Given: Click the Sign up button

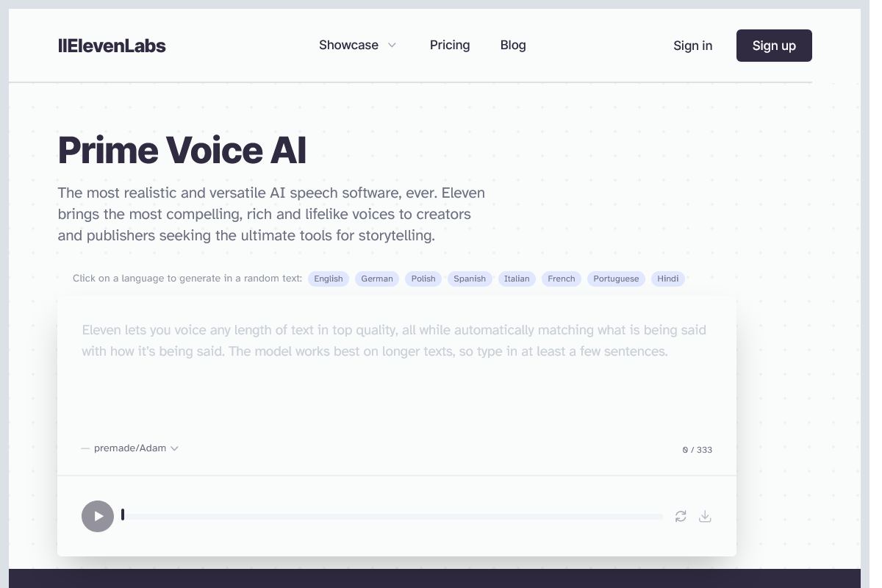Looking at the screenshot, I should pyautogui.click(x=774, y=45).
